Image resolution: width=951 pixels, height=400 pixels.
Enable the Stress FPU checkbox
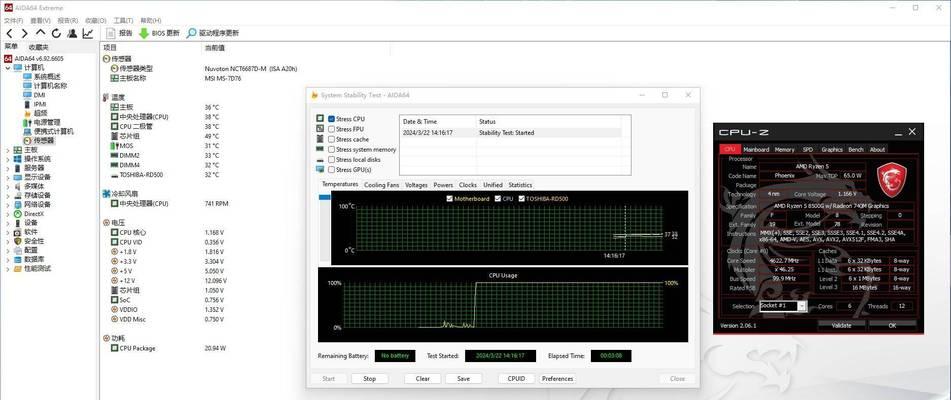pyautogui.click(x=331, y=129)
